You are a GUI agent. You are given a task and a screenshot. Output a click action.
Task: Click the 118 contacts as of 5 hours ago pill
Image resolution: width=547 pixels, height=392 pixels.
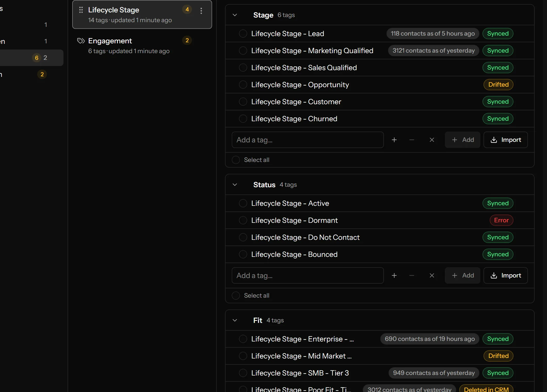point(433,34)
